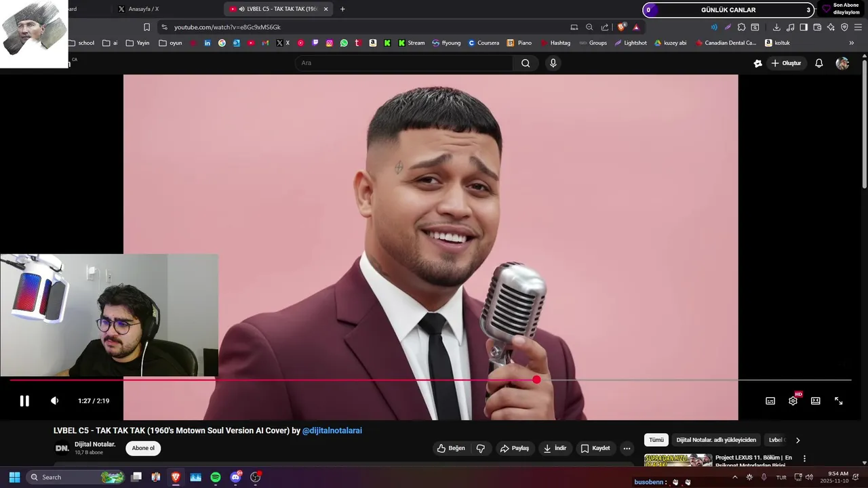Subscribe using the Abone ol button

click(x=143, y=448)
